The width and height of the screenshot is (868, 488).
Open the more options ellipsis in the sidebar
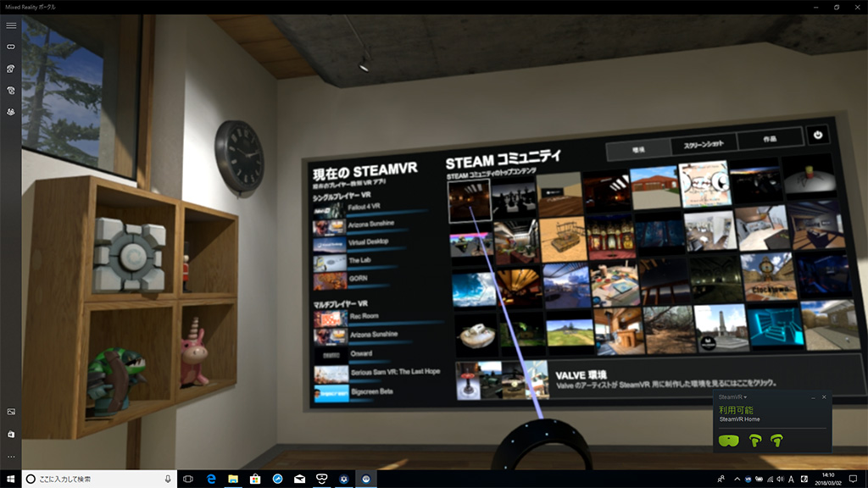coord(11,457)
